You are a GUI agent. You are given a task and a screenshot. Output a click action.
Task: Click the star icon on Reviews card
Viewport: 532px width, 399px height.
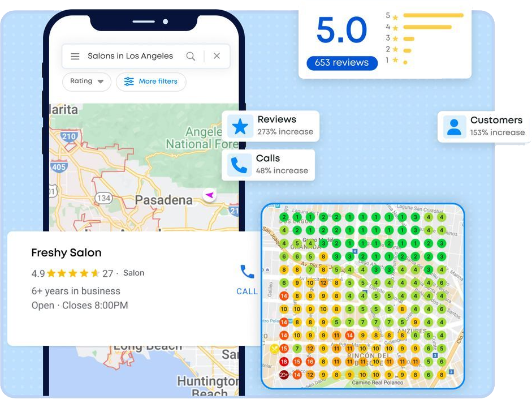click(240, 126)
